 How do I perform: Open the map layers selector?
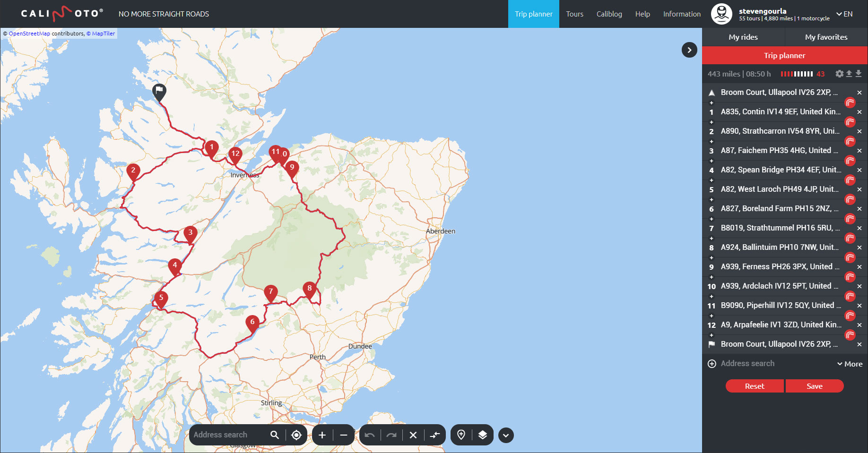pos(483,435)
